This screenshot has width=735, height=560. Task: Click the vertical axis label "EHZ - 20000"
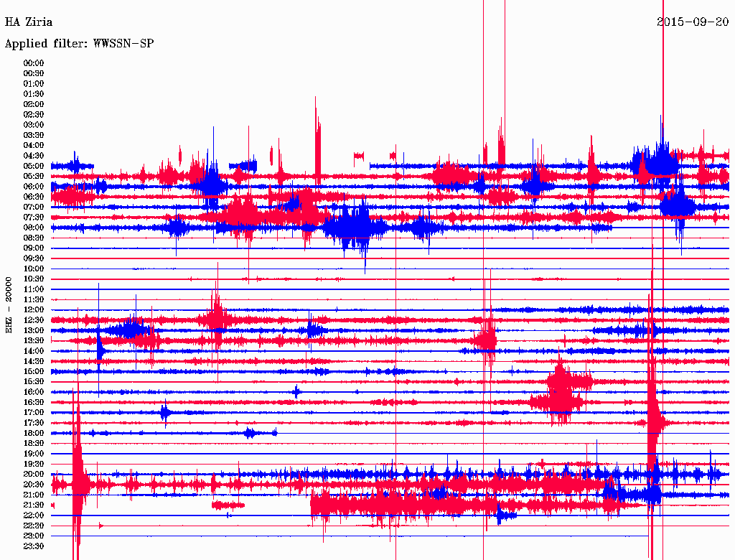coord(9,305)
